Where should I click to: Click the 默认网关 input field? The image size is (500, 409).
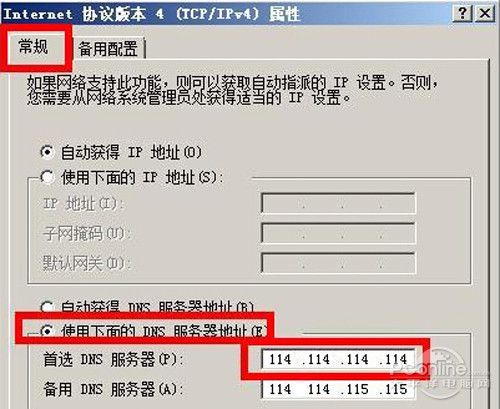coord(338,263)
